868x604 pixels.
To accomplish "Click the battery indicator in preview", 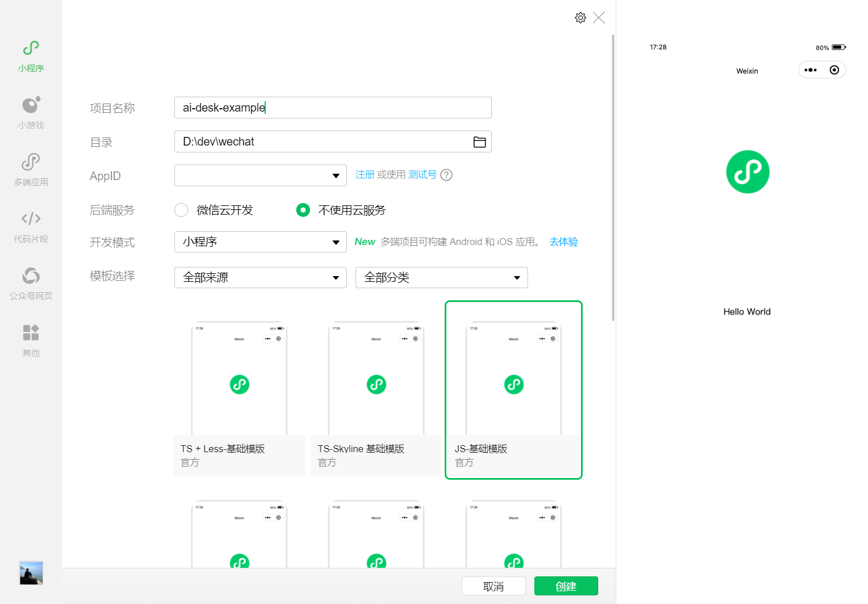I will pyautogui.click(x=839, y=47).
